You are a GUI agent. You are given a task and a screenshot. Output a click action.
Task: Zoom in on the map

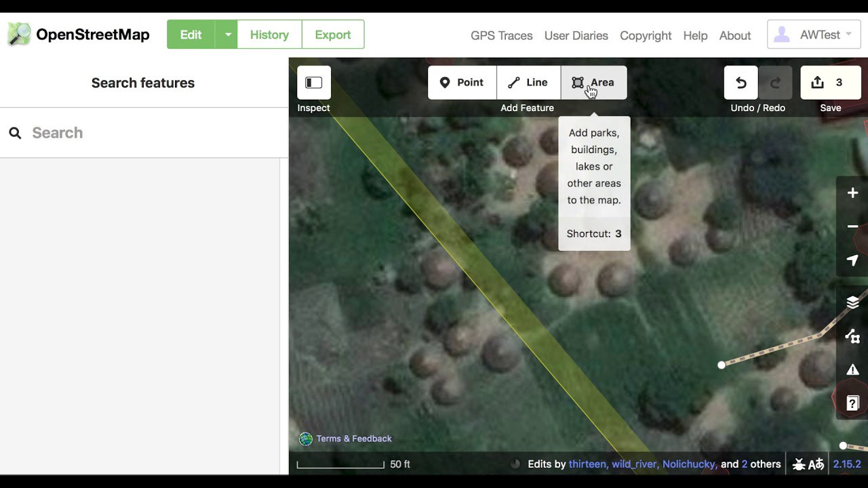(x=852, y=193)
